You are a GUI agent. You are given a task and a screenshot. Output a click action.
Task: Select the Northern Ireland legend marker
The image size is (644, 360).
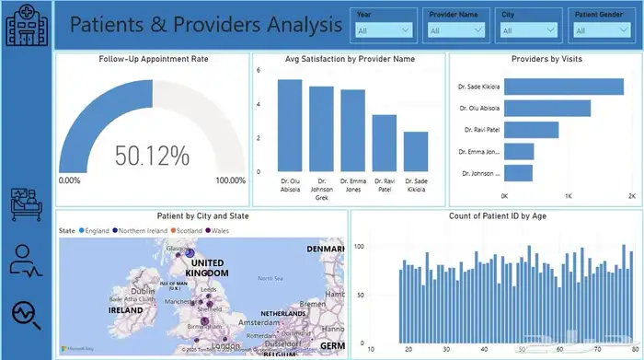[115, 230]
